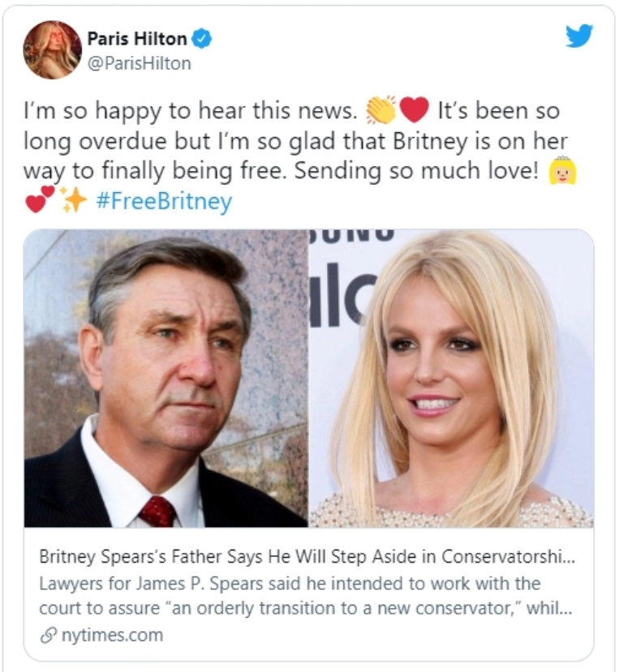Click the man in suit photo

(x=166, y=379)
